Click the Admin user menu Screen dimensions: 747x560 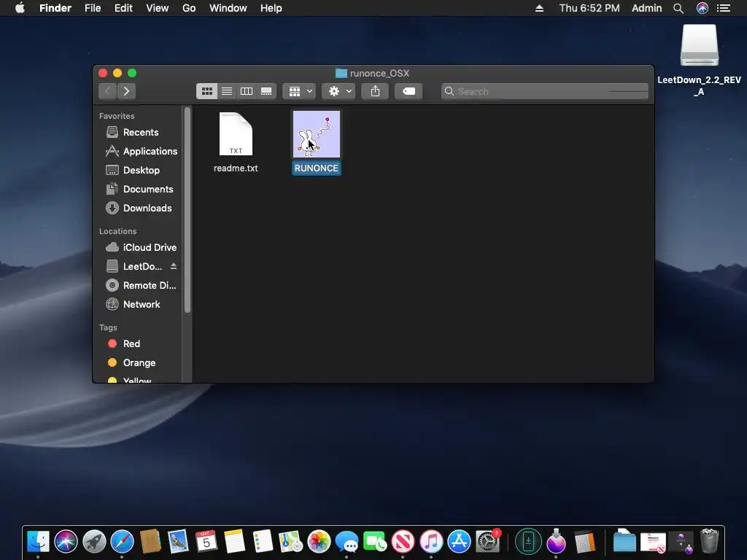[x=646, y=8]
